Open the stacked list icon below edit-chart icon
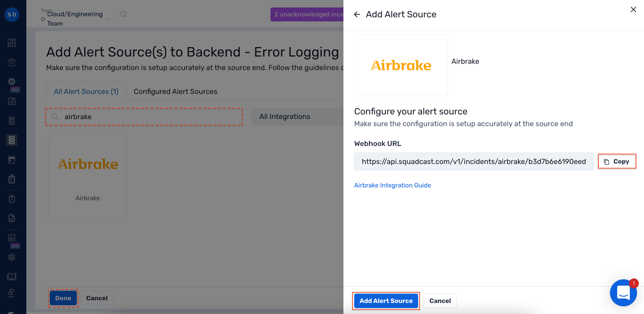This screenshot has height=314, width=644. pos(12,121)
